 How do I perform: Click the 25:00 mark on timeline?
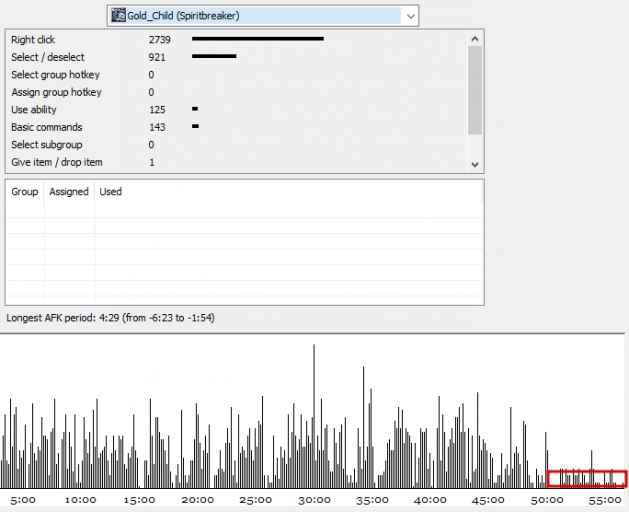tap(256, 500)
